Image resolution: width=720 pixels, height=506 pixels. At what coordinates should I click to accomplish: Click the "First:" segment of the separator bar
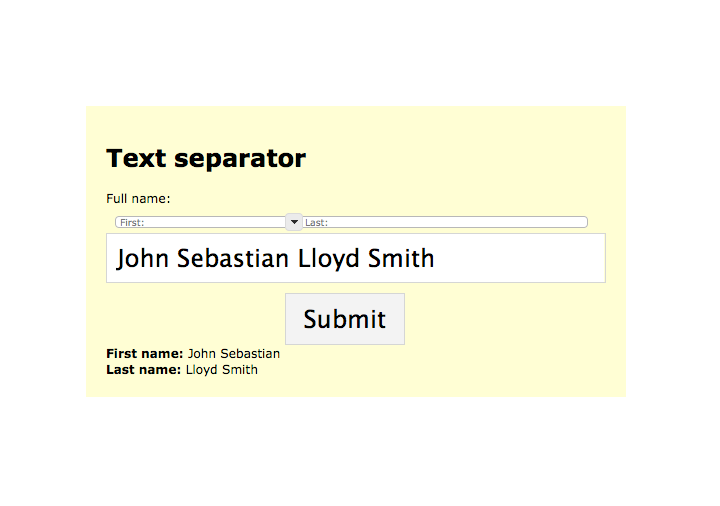point(200,222)
